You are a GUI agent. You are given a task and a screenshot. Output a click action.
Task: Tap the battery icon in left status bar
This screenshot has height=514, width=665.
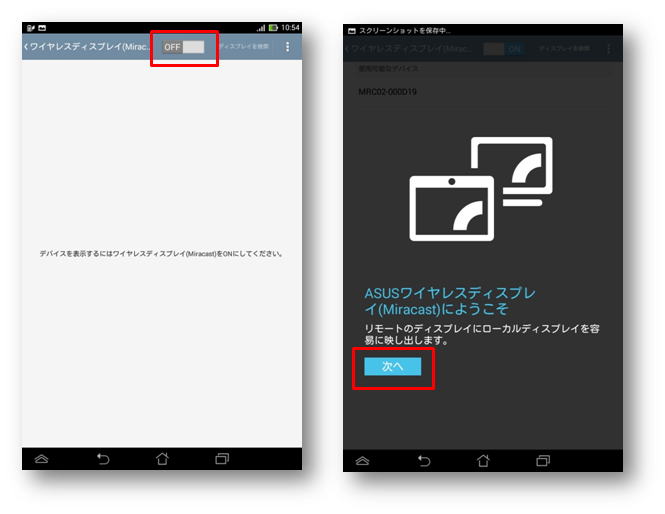tap(273, 28)
